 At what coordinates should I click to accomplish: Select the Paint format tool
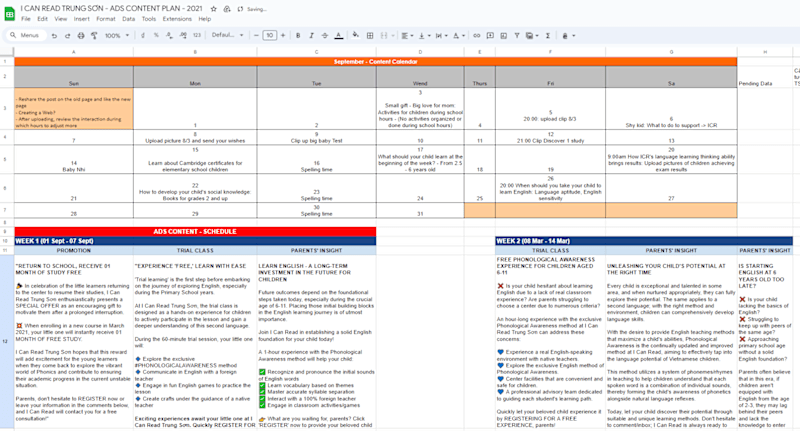click(94, 36)
